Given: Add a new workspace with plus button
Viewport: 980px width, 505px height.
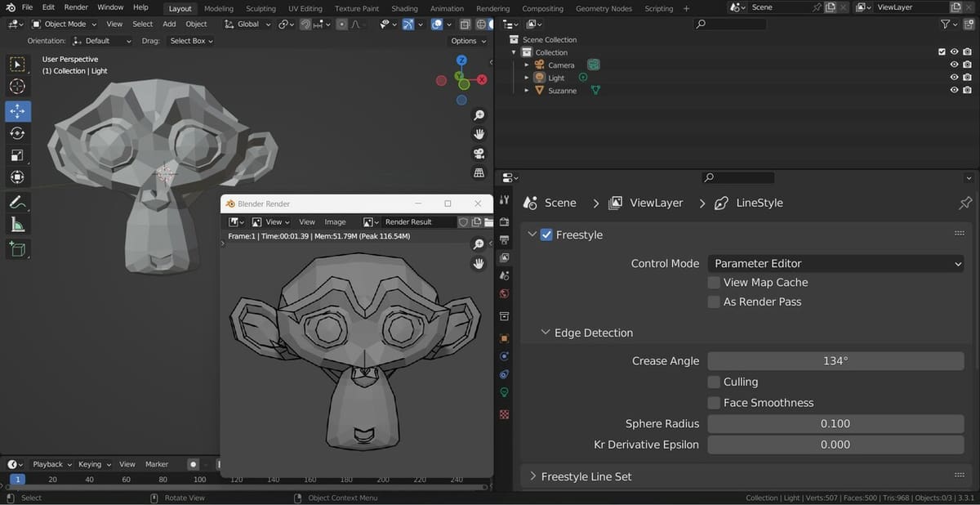Looking at the screenshot, I should [686, 8].
